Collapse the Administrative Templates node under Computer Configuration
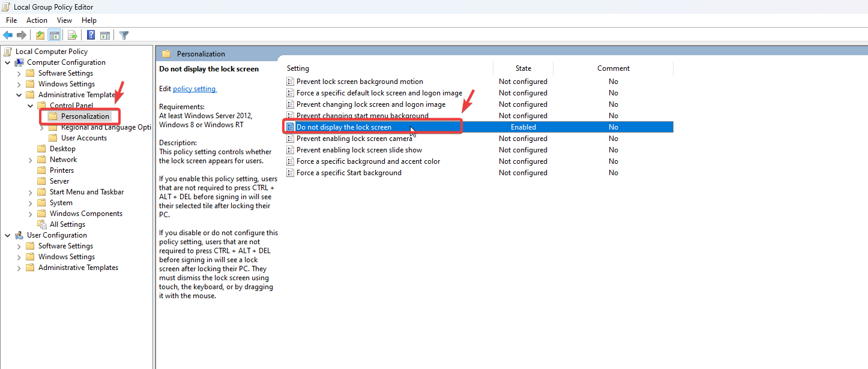Image resolution: width=868 pixels, height=369 pixels. 19,95
